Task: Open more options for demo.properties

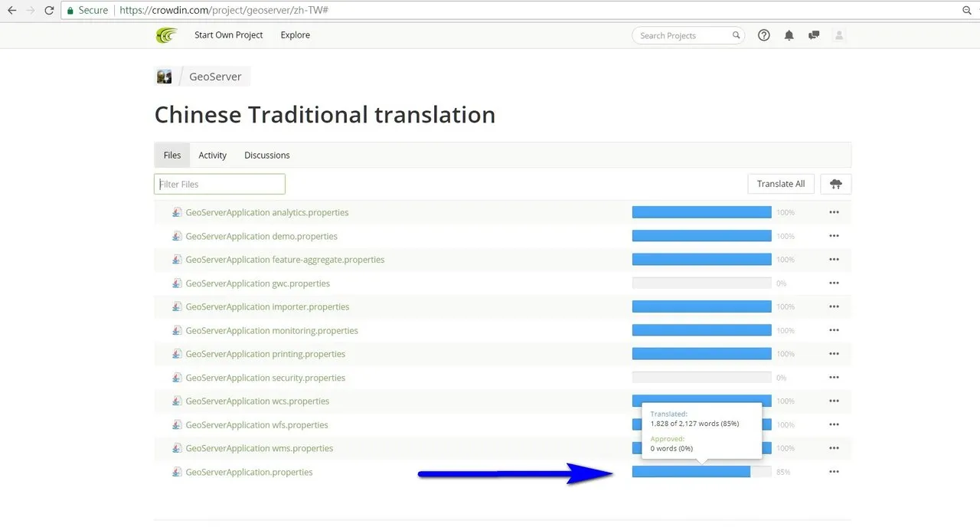Action: click(835, 236)
